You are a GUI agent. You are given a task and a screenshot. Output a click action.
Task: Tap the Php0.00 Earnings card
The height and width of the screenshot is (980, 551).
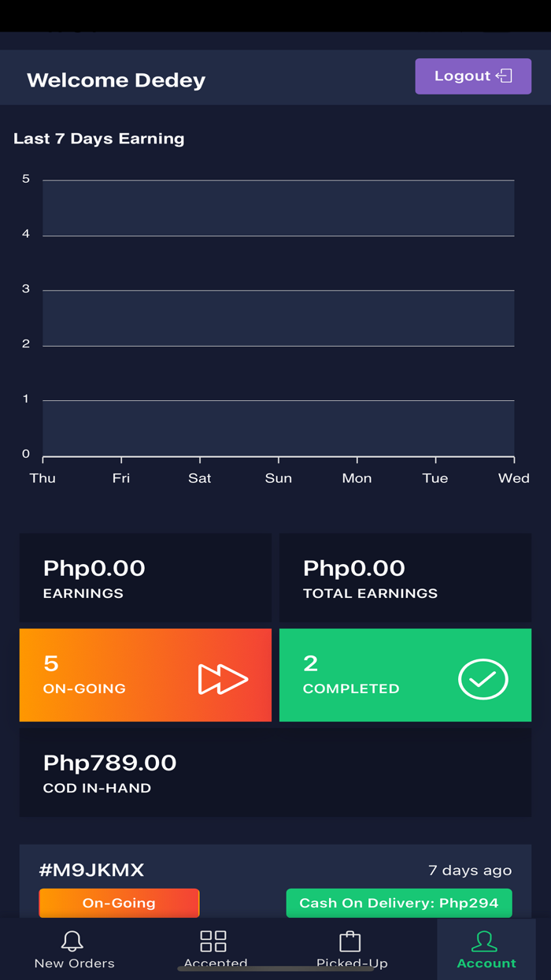[145, 578]
